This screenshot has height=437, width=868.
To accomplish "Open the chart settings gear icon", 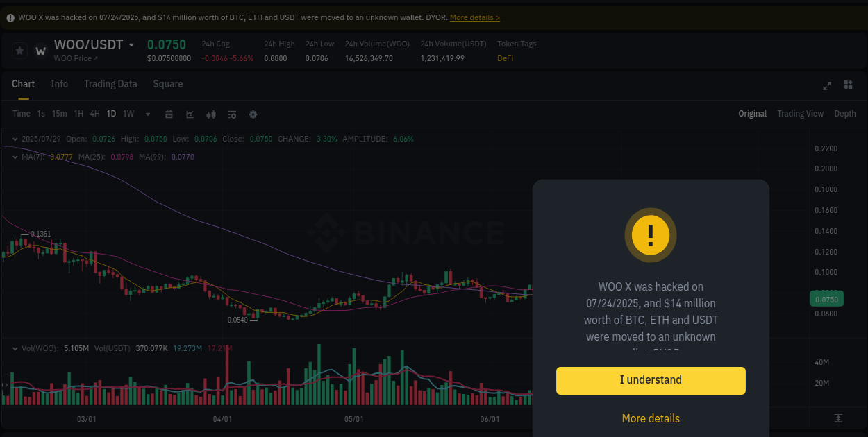I will (253, 114).
